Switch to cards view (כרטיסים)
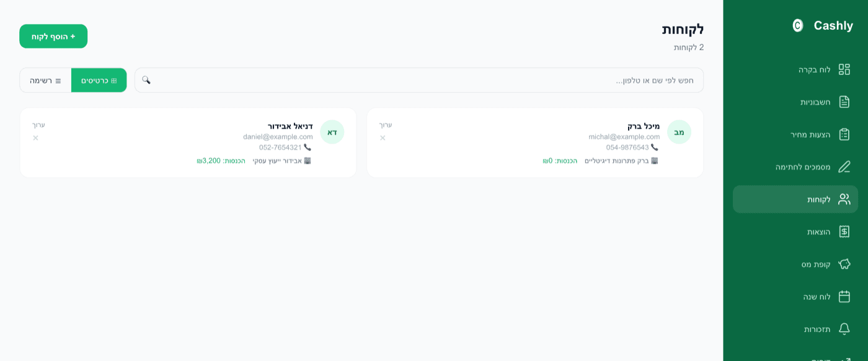 tap(99, 80)
